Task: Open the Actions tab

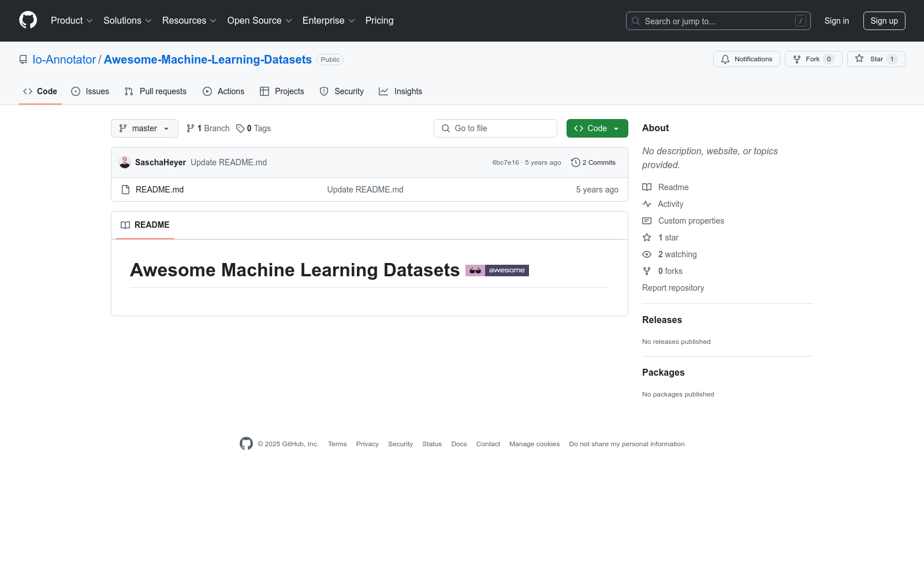Action: coord(223,91)
